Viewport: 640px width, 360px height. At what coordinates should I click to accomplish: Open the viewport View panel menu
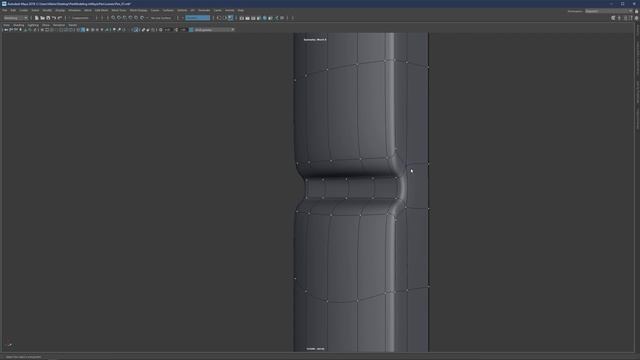7,25
